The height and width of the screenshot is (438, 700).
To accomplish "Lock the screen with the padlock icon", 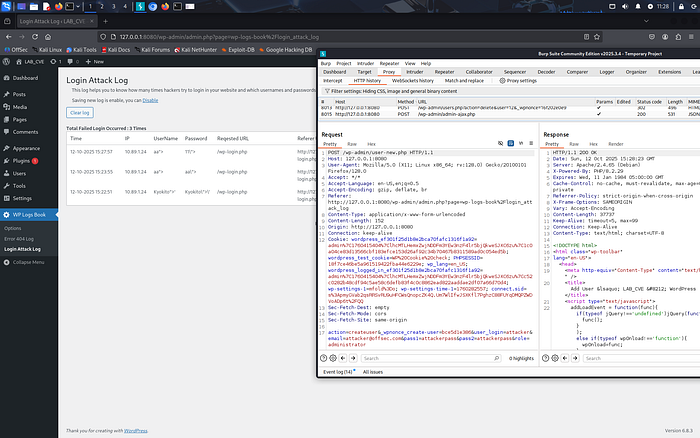I will pyautogui.click(x=681, y=6).
